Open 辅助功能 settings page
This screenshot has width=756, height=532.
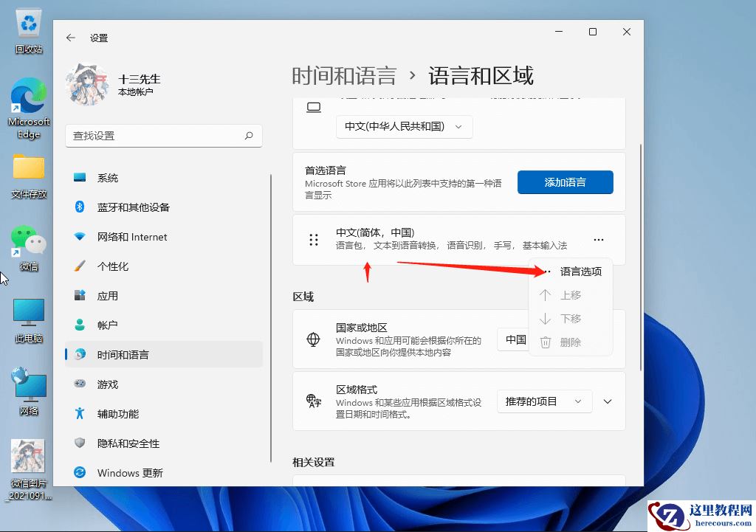click(x=118, y=414)
